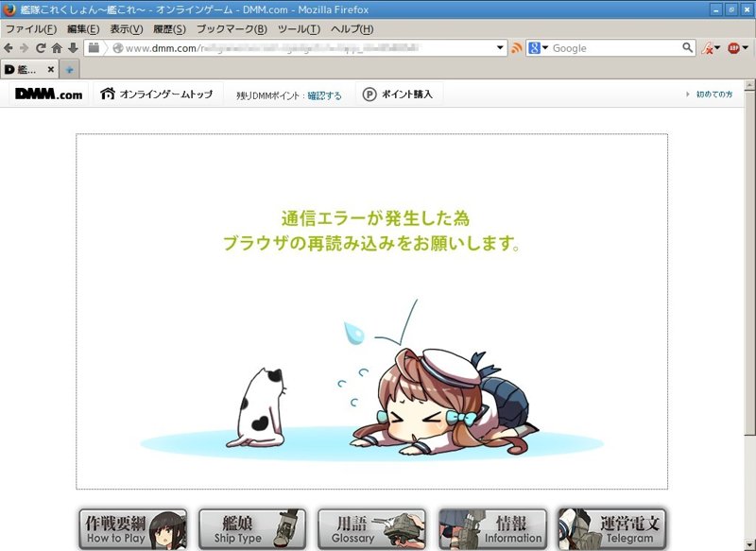Open the ヘルプ(H) menu
The width and height of the screenshot is (756, 551).
[x=352, y=29]
